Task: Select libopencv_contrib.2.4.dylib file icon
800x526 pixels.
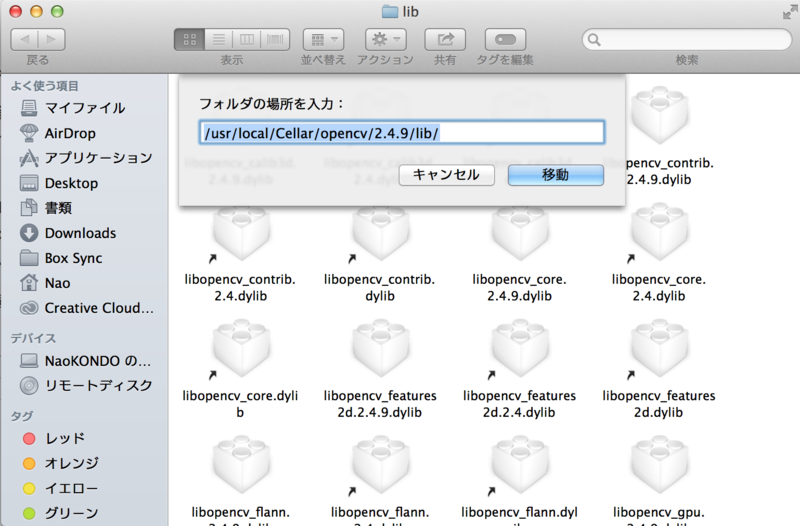Action: point(240,234)
